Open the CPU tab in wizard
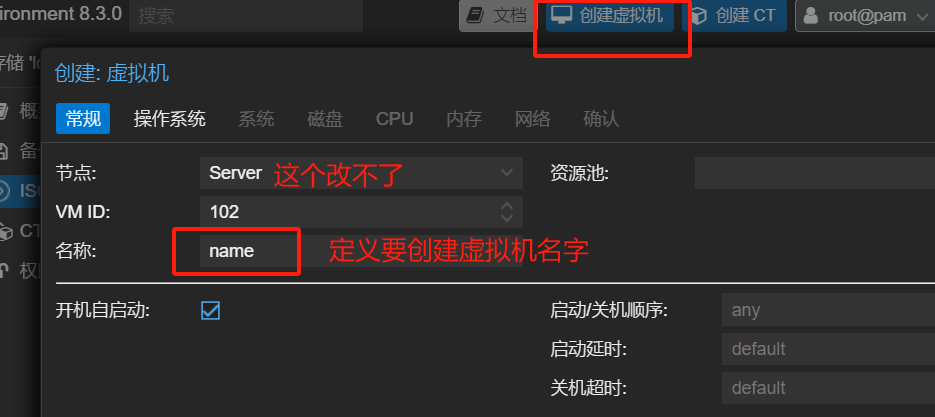 (394, 119)
